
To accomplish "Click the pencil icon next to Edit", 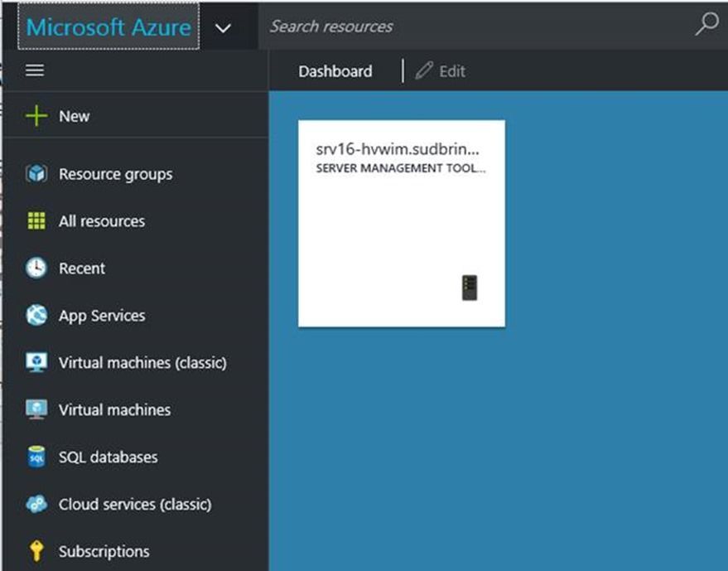I will tap(424, 70).
